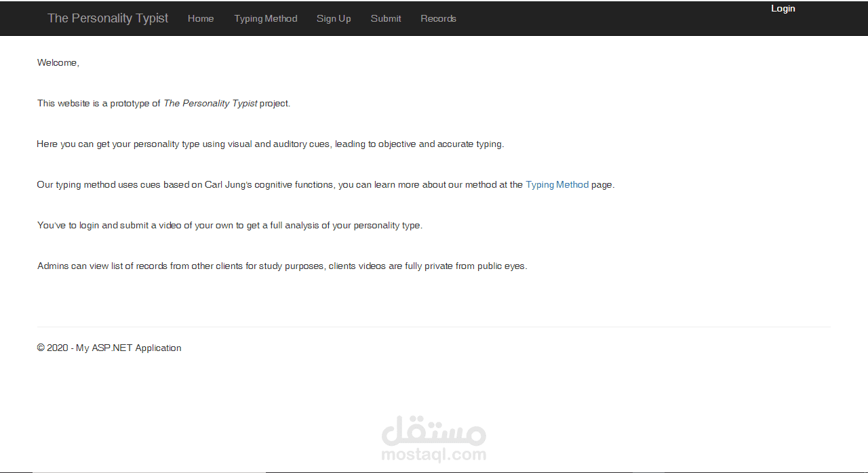Follow the blue Typing Method link in paragraph
The width and height of the screenshot is (868, 473).
click(557, 184)
